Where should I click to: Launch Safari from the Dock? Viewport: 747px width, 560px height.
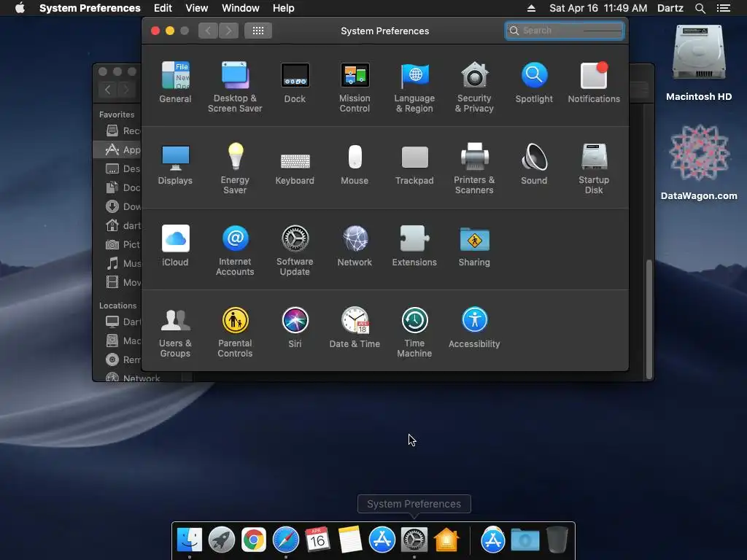point(286,540)
